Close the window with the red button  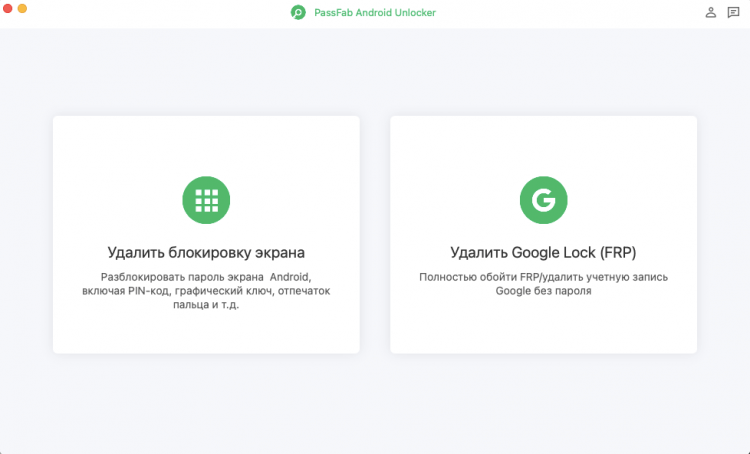tap(9, 8)
